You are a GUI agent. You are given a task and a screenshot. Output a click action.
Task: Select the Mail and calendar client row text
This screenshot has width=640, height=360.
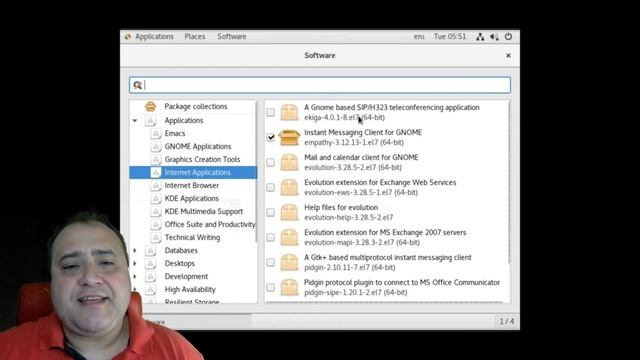(x=361, y=157)
